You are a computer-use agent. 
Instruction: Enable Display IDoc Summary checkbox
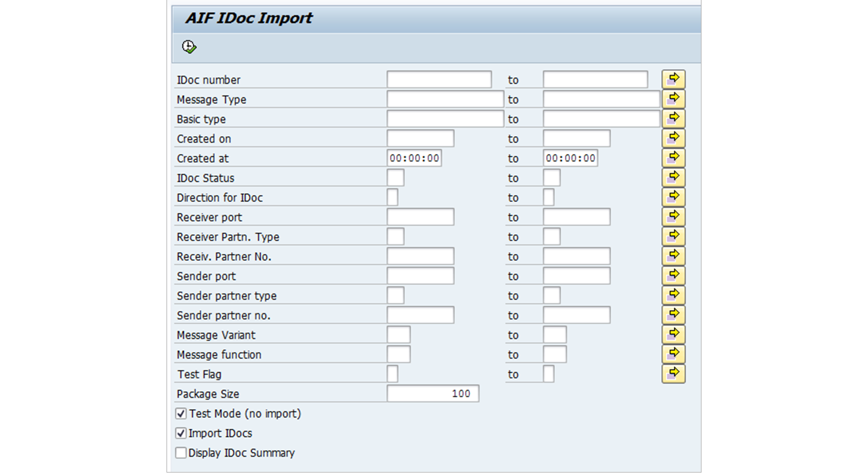click(181, 453)
